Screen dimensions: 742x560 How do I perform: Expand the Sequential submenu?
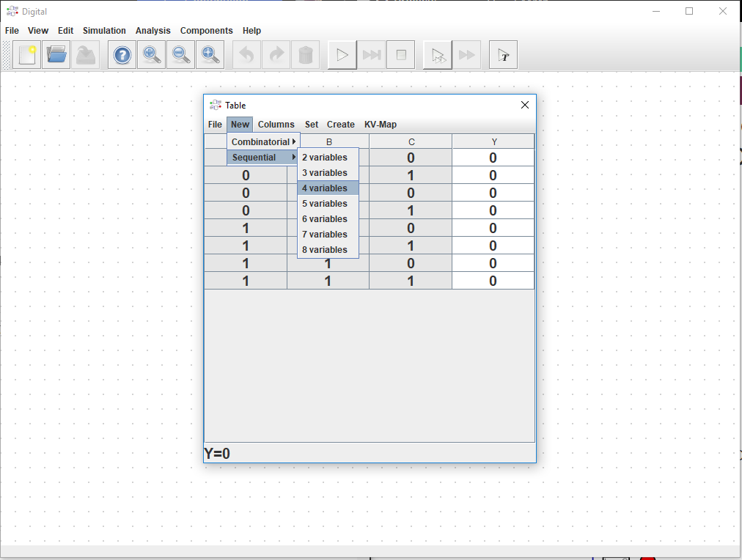point(263,158)
